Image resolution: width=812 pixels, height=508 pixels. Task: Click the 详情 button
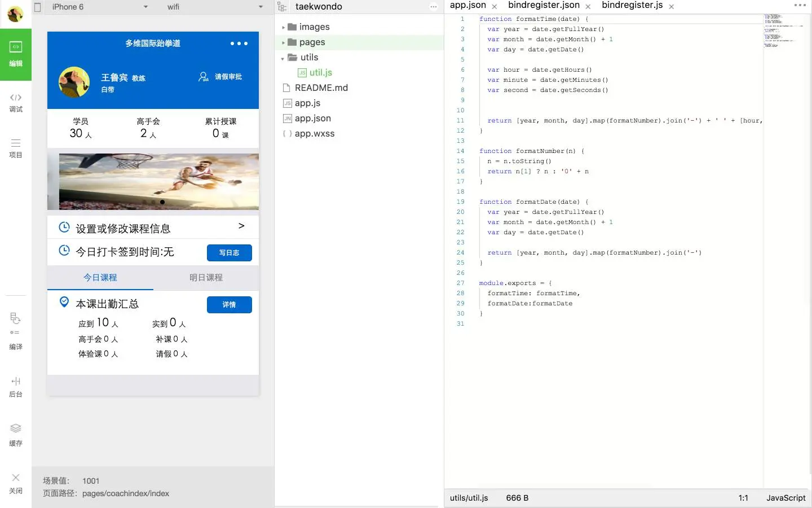pyautogui.click(x=230, y=305)
